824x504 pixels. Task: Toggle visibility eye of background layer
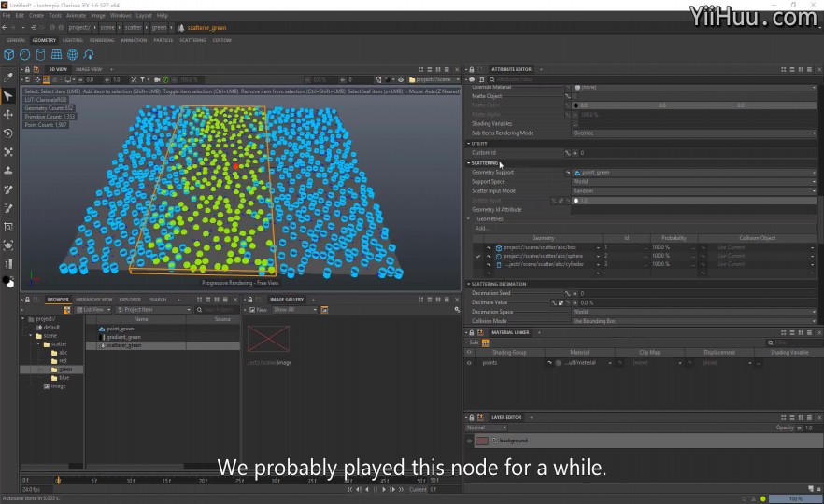pyautogui.click(x=469, y=441)
